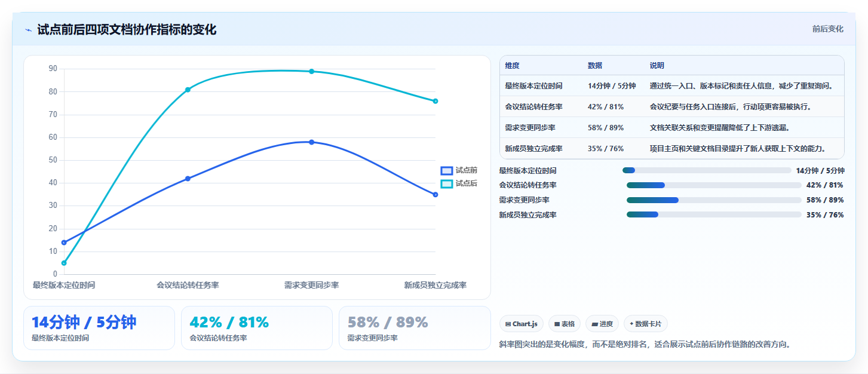
Task: Click the footnote starting 斜率图突出的是变化幅度
Action: [x=645, y=345]
